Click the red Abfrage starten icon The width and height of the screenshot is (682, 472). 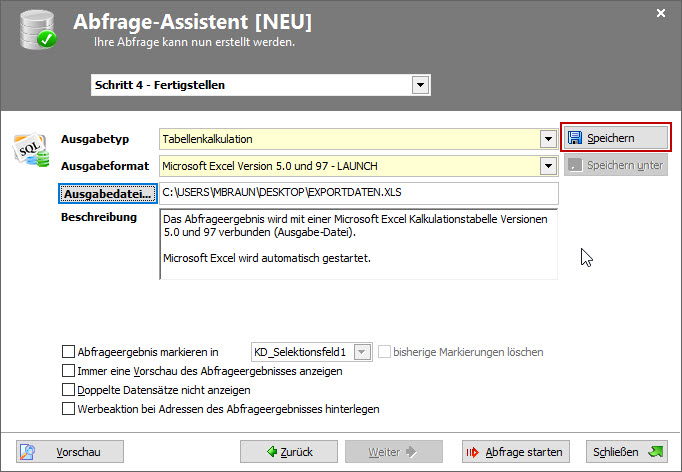pyautogui.click(x=473, y=452)
